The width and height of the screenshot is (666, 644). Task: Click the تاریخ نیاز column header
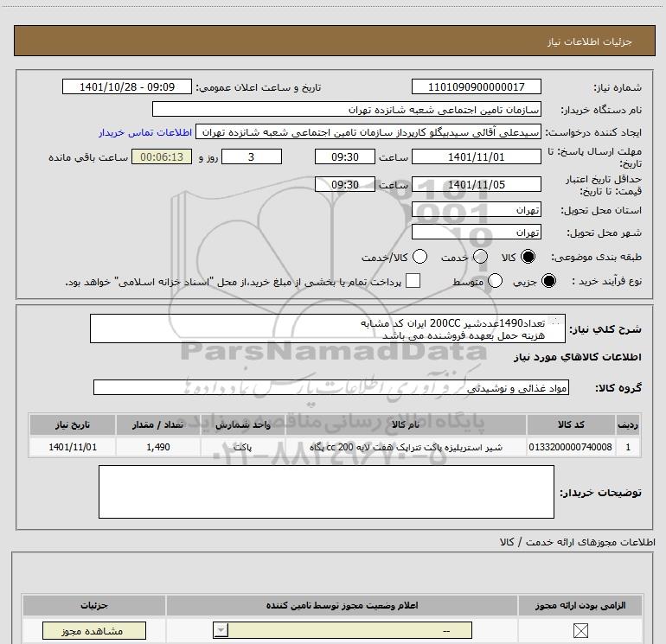[x=73, y=424]
